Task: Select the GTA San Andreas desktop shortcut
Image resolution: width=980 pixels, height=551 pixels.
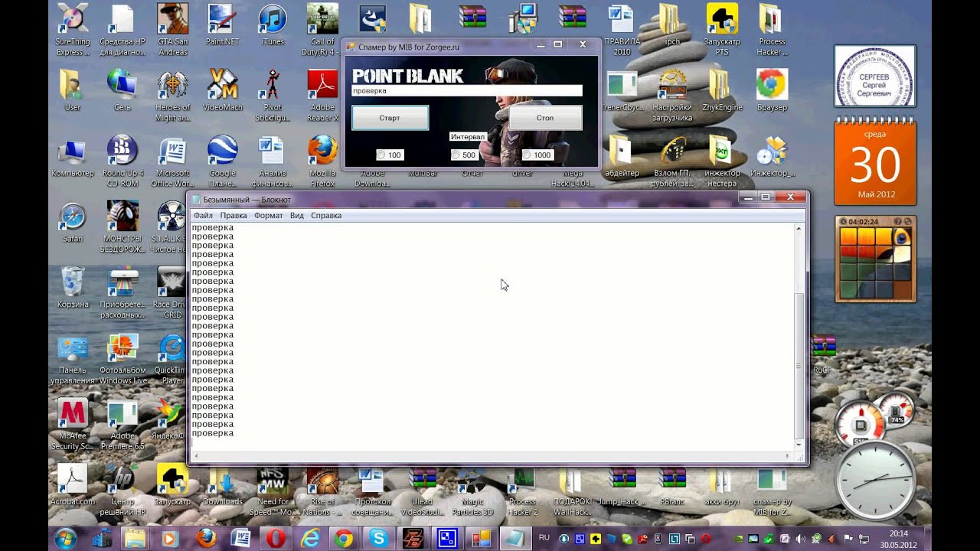Action: pyautogui.click(x=172, y=29)
